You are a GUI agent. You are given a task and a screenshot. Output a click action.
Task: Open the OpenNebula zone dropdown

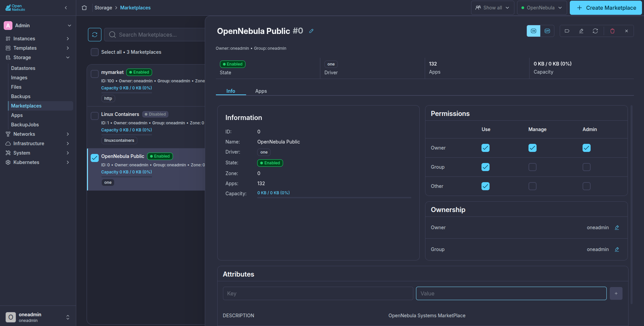pos(542,8)
